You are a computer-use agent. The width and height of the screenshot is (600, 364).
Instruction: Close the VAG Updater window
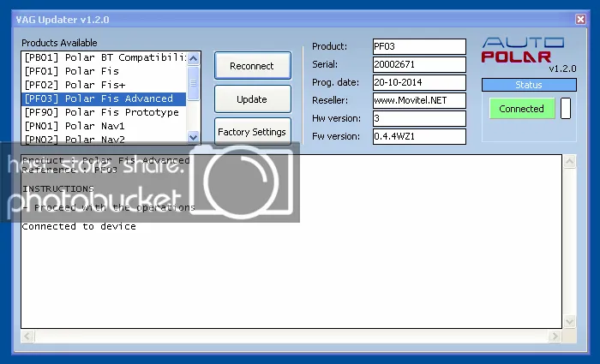click(x=580, y=19)
